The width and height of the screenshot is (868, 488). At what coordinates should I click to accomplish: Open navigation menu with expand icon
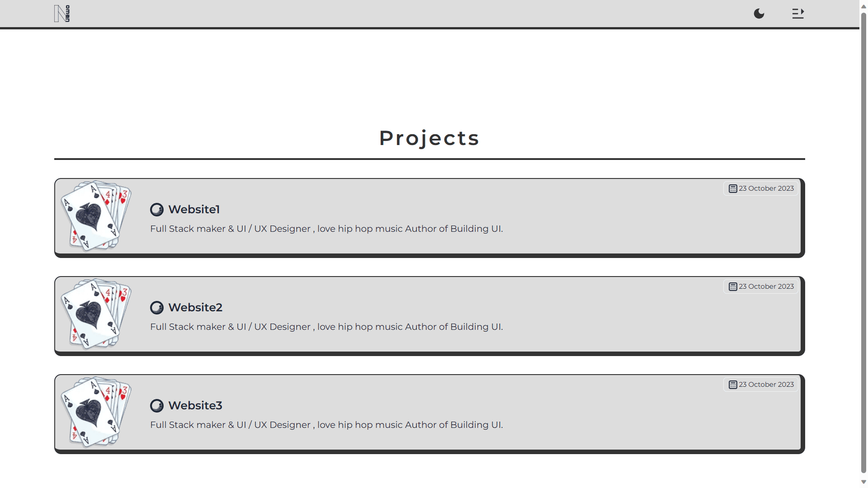pos(797,13)
